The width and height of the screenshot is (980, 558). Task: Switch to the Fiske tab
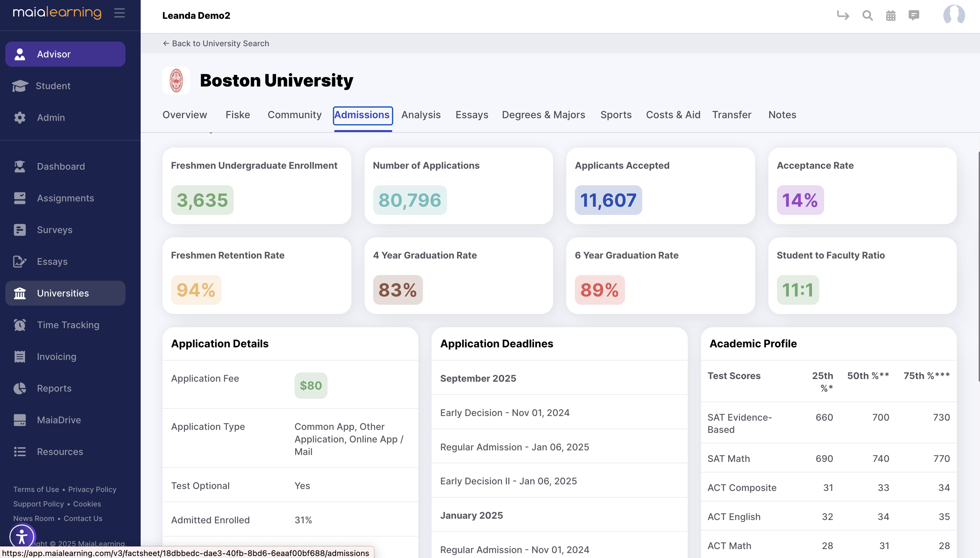[238, 115]
